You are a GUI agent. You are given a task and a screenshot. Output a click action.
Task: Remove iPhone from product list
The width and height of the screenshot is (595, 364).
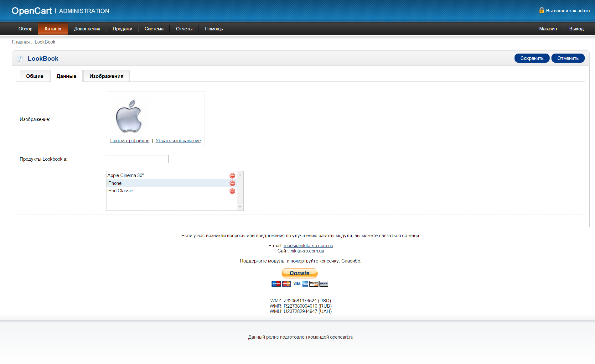tap(232, 183)
